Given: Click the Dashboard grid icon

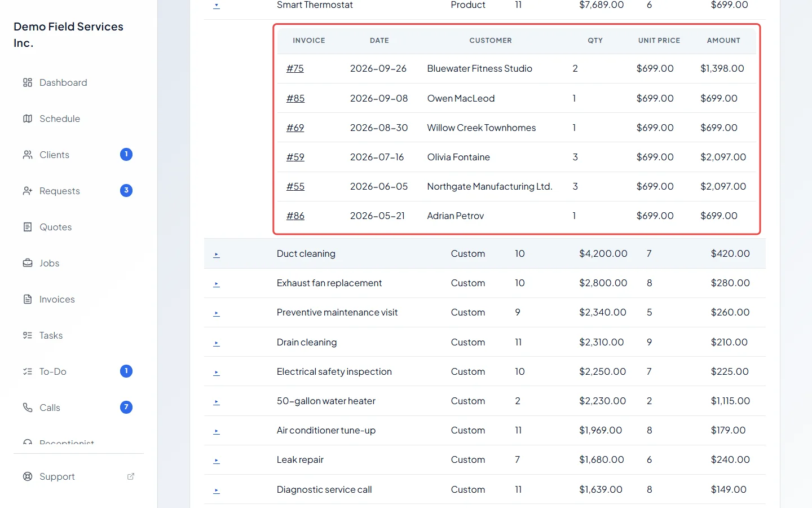Looking at the screenshot, I should [28, 82].
